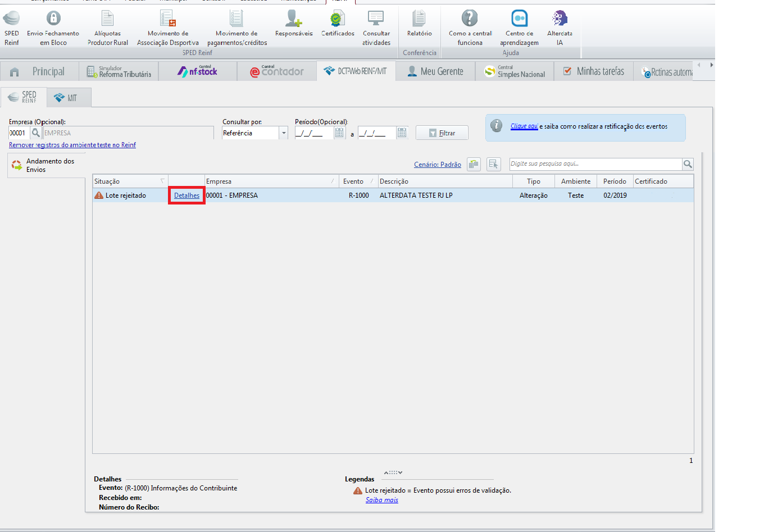Screen dimensions: 764x532
Task: Click the 'Clique aqui' retificação link
Action: (x=524, y=126)
